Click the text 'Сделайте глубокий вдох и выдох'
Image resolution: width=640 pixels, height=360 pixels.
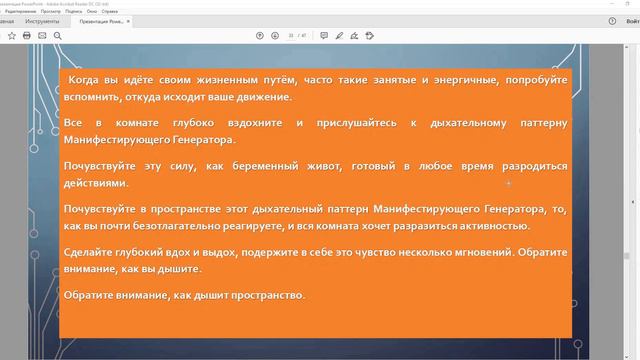(150, 252)
